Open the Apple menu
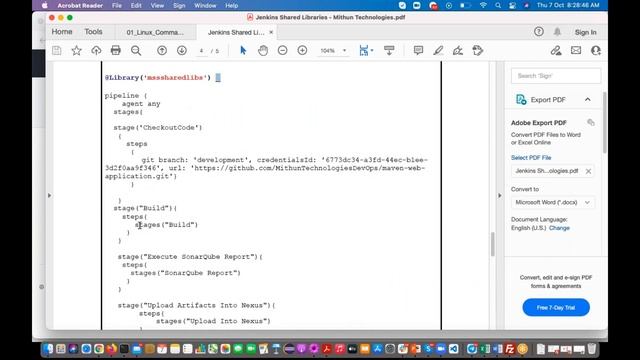 point(45,5)
